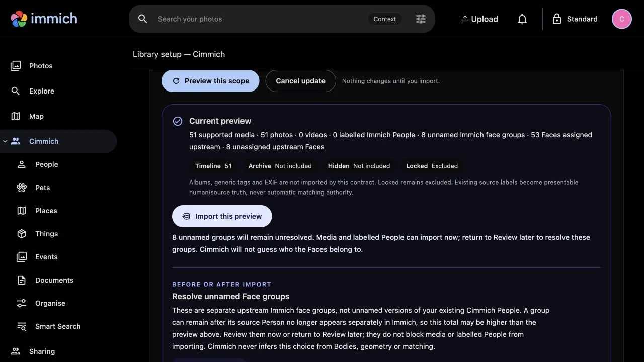Click the Library setup — Cimmich title
Screen dimensions: 644x362
179,54
